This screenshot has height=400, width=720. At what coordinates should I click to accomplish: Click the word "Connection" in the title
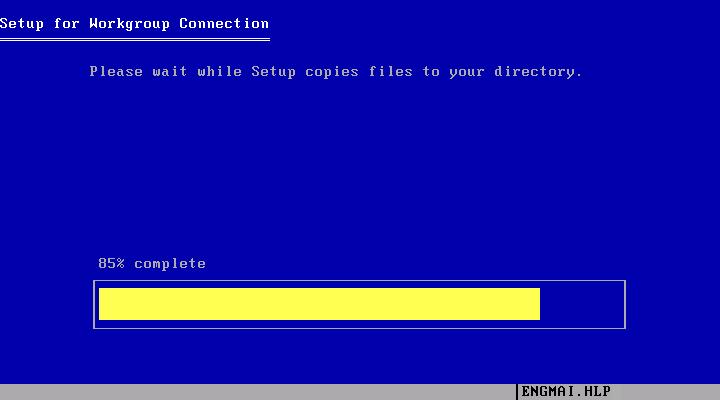224,23
